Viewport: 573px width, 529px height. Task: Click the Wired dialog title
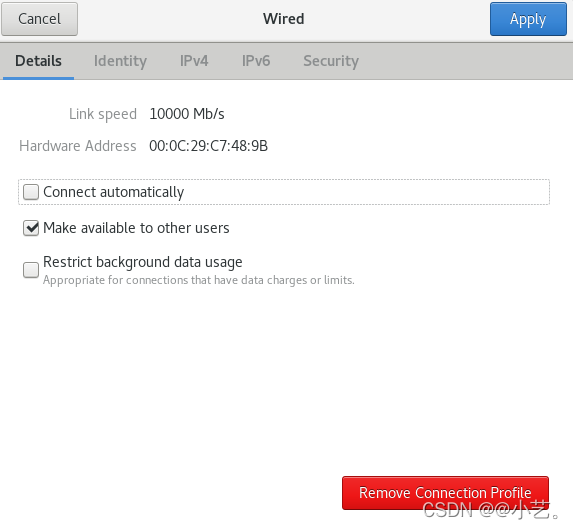coord(284,19)
